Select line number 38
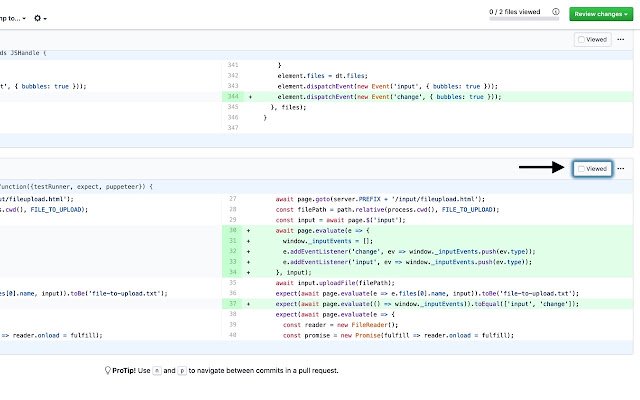 [x=233, y=314]
